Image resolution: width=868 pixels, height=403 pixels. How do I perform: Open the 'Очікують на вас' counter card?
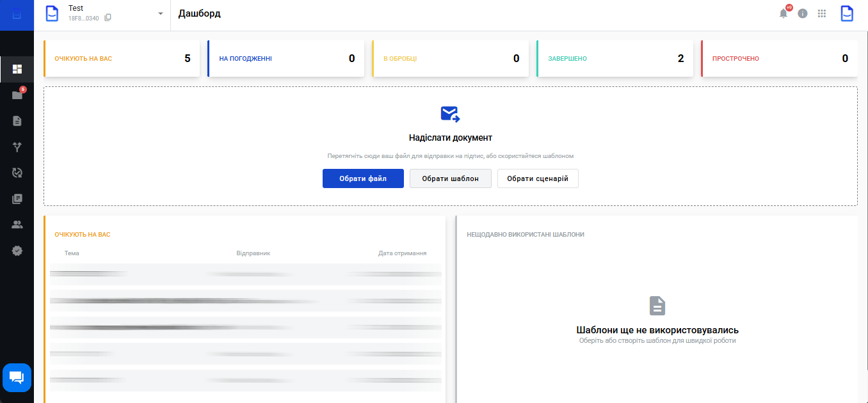[122, 59]
